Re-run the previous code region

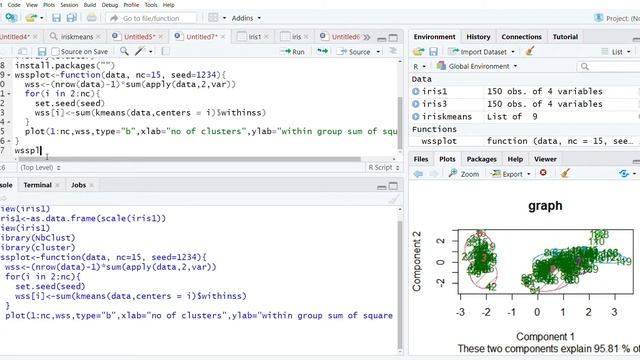coord(322,51)
